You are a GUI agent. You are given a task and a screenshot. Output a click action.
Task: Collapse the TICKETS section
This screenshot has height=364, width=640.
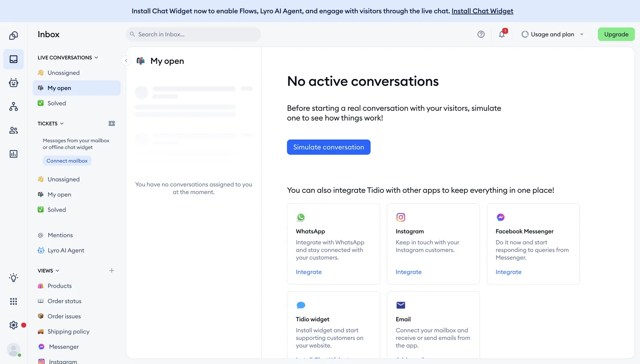pos(51,123)
